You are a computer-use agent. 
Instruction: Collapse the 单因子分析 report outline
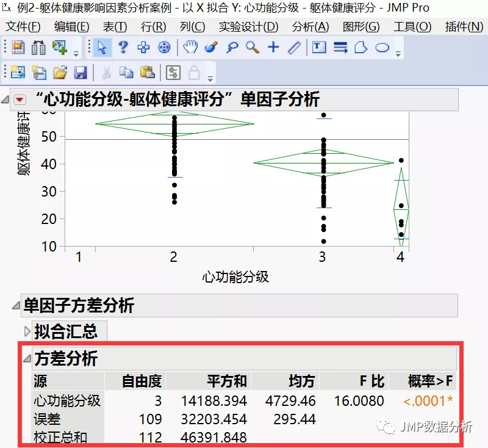coord(5,99)
